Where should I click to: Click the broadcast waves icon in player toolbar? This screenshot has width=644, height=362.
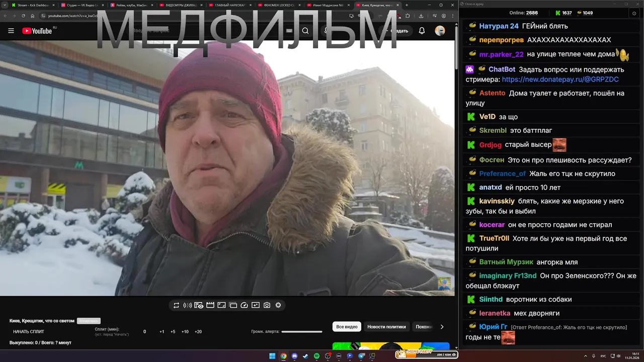click(x=187, y=305)
